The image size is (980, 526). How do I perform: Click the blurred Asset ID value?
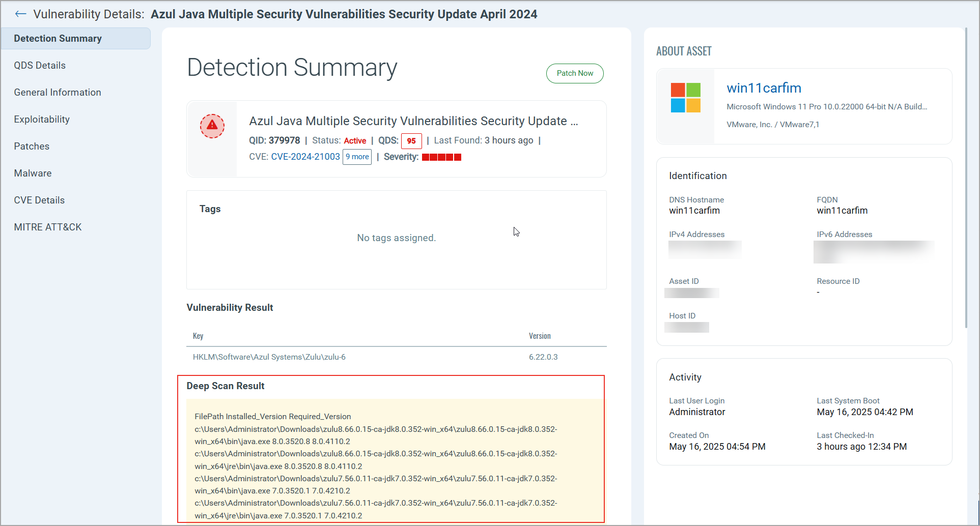[x=692, y=293]
